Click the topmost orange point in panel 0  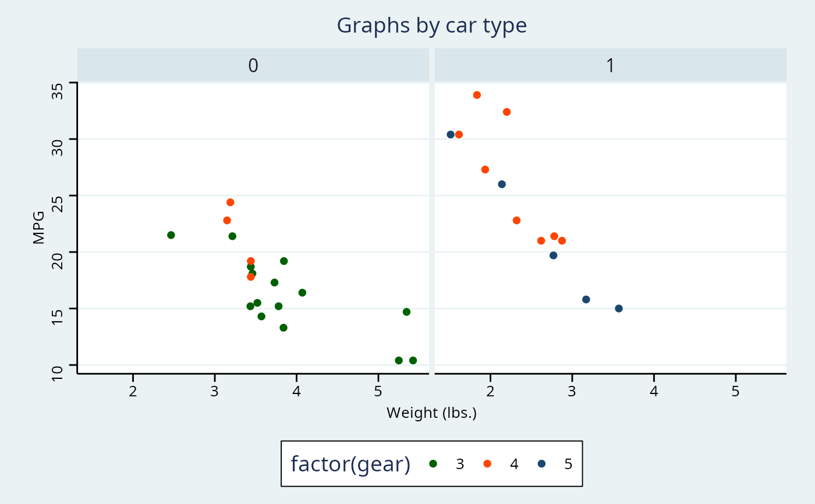coord(230,203)
